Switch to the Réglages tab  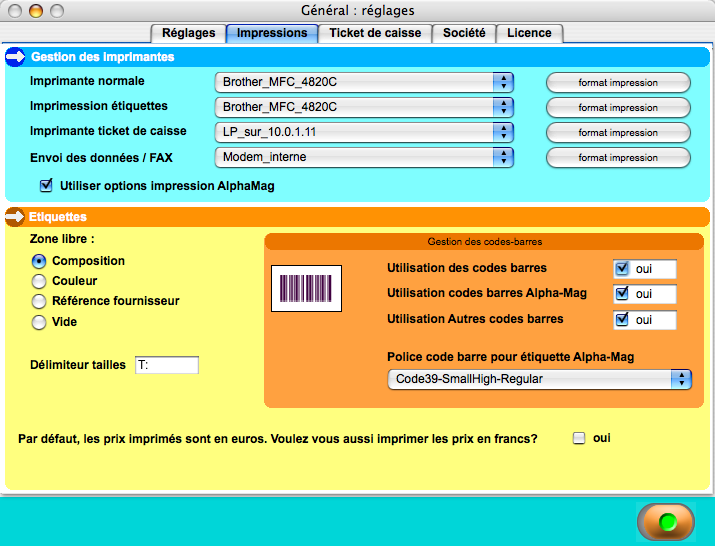188,33
